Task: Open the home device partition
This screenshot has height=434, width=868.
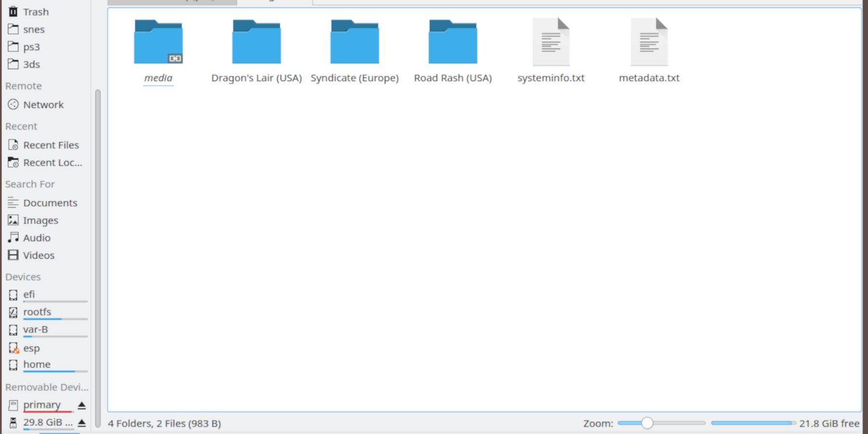Action: tap(37, 365)
